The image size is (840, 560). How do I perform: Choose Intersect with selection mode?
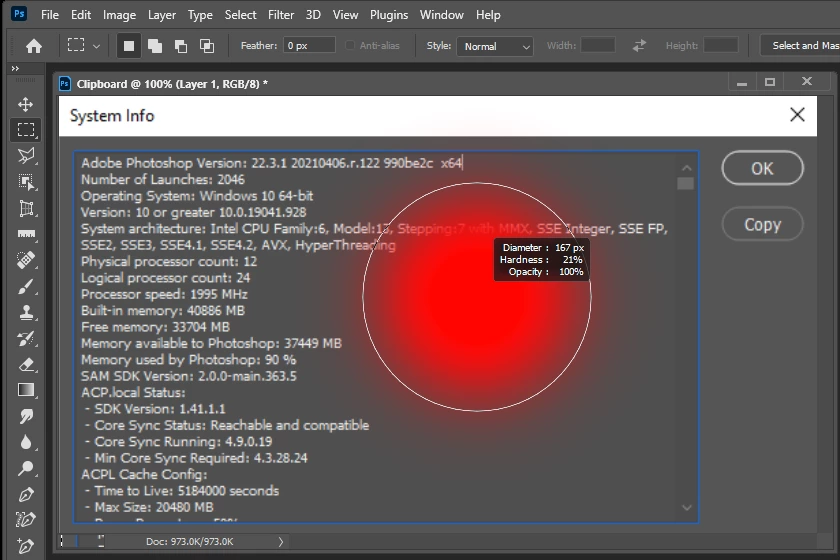(x=207, y=46)
